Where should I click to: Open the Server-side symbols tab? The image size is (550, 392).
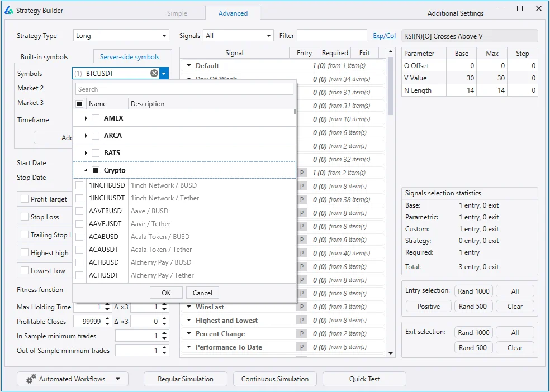coord(130,57)
